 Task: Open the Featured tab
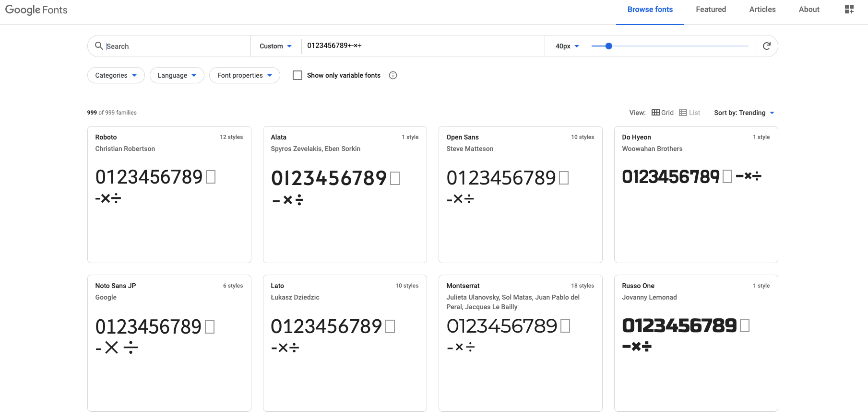pyautogui.click(x=711, y=10)
